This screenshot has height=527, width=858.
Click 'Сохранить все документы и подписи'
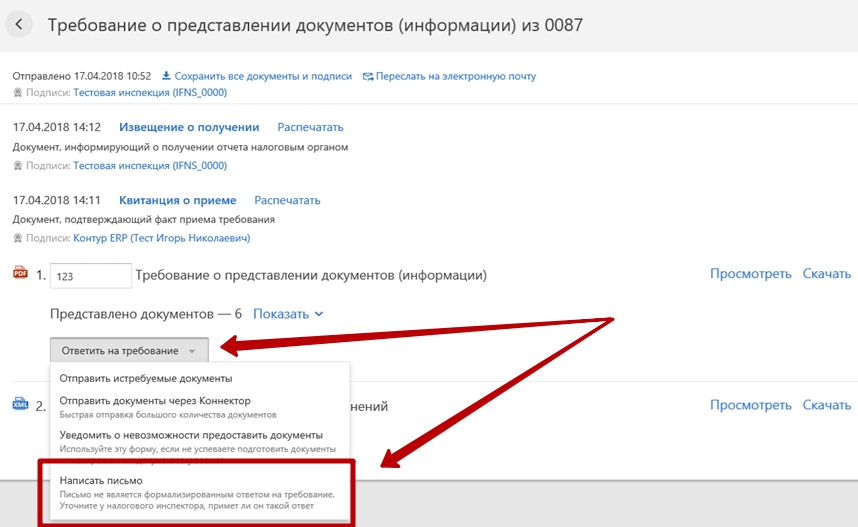[x=263, y=76]
